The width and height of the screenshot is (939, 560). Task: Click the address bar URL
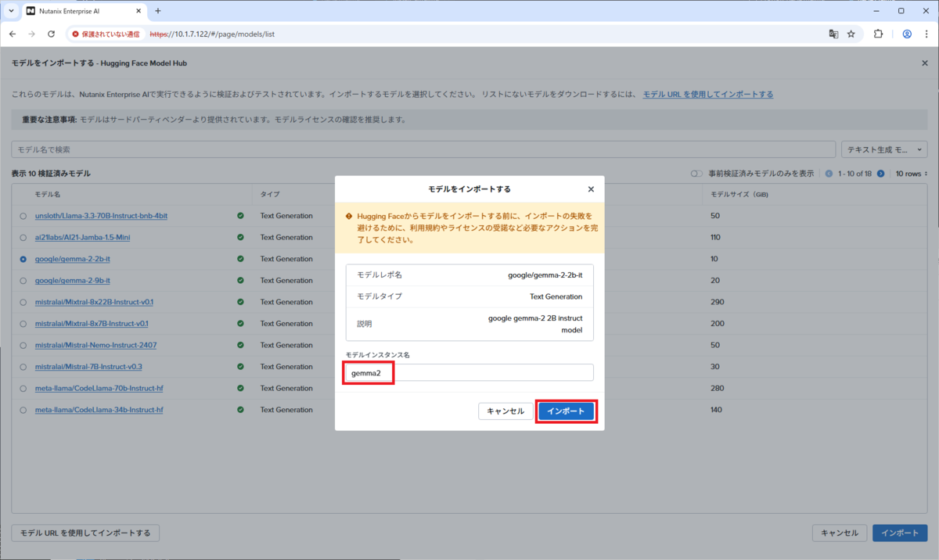click(212, 34)
